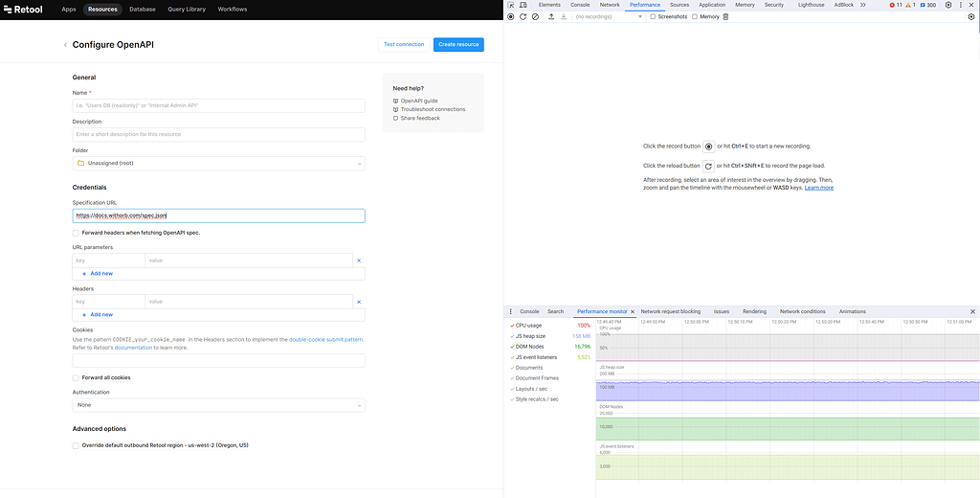Click the load profile upload icon

point(551,17)
